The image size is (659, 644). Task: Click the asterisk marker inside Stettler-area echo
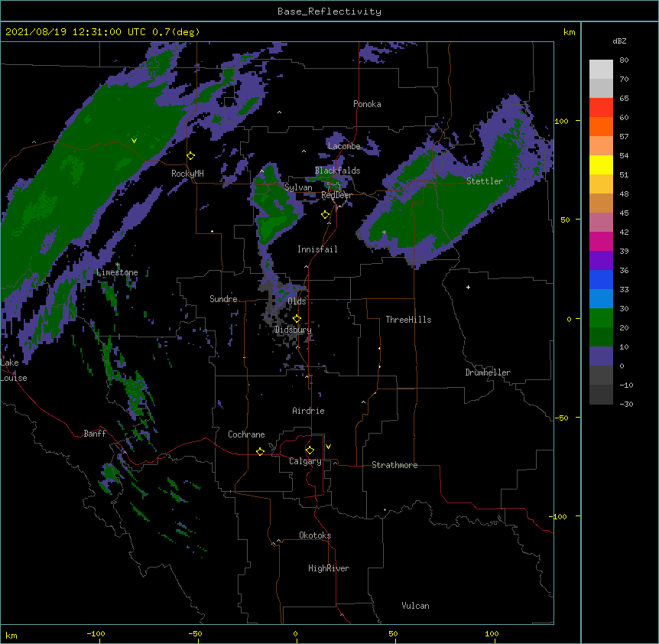point(384,233)
